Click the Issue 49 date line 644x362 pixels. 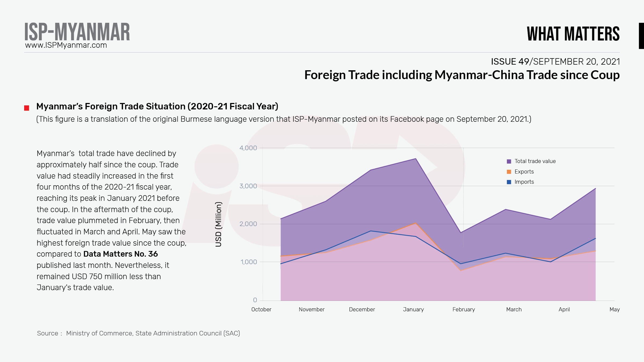[x=555, y=62]
